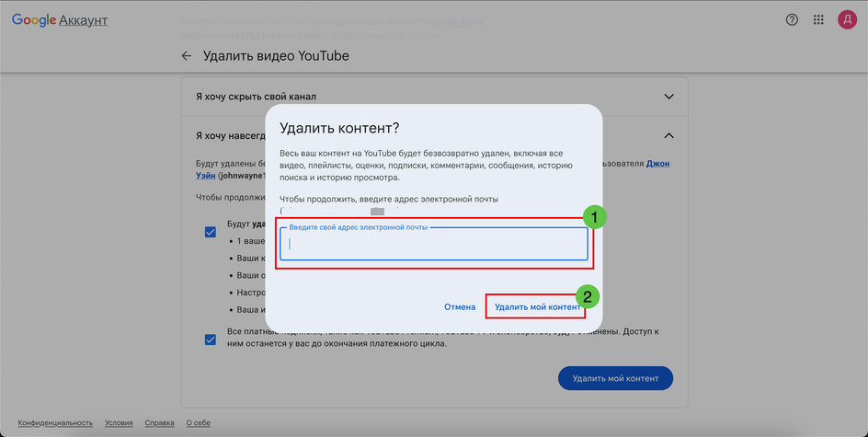The width and height of the screenshot is (868, 437).
Task: Open the Конфиденциальность footer link
Action: click(55, 423)
